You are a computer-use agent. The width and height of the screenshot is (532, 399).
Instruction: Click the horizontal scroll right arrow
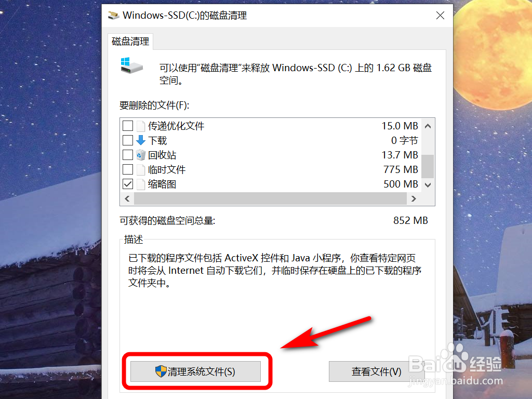click(x=414, y=199)
